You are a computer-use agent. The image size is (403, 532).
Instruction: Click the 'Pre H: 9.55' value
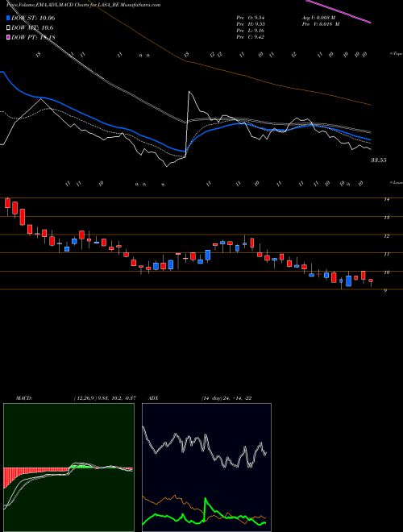point(251,23)
